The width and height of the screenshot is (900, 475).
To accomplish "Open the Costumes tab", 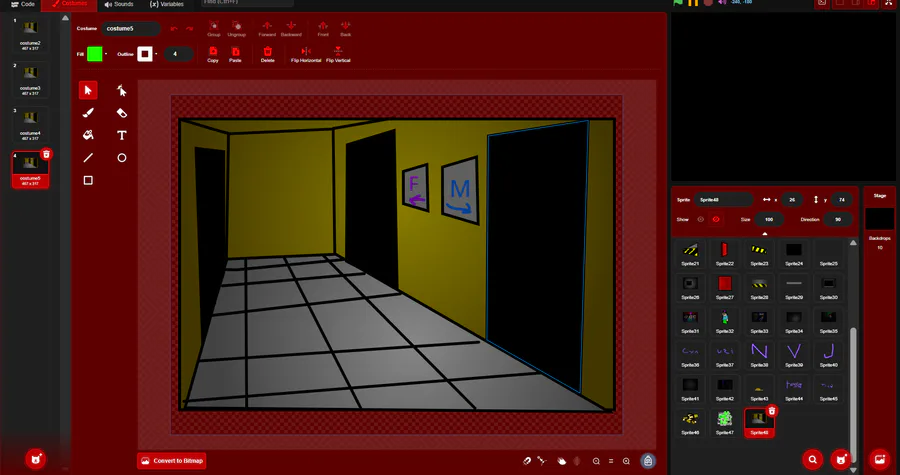I will click(69, 4).
